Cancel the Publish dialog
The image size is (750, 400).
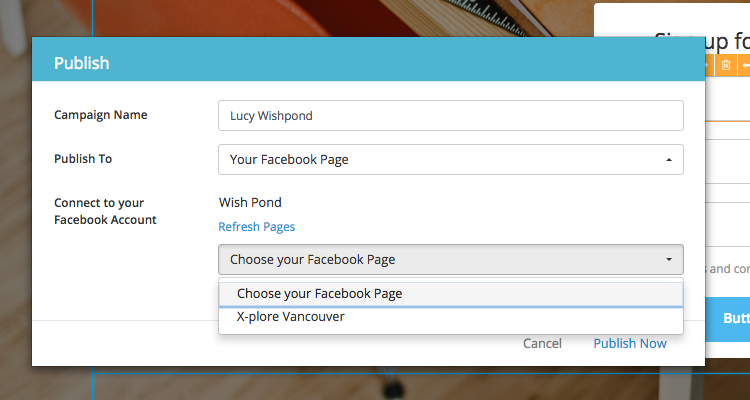[542, 344]
